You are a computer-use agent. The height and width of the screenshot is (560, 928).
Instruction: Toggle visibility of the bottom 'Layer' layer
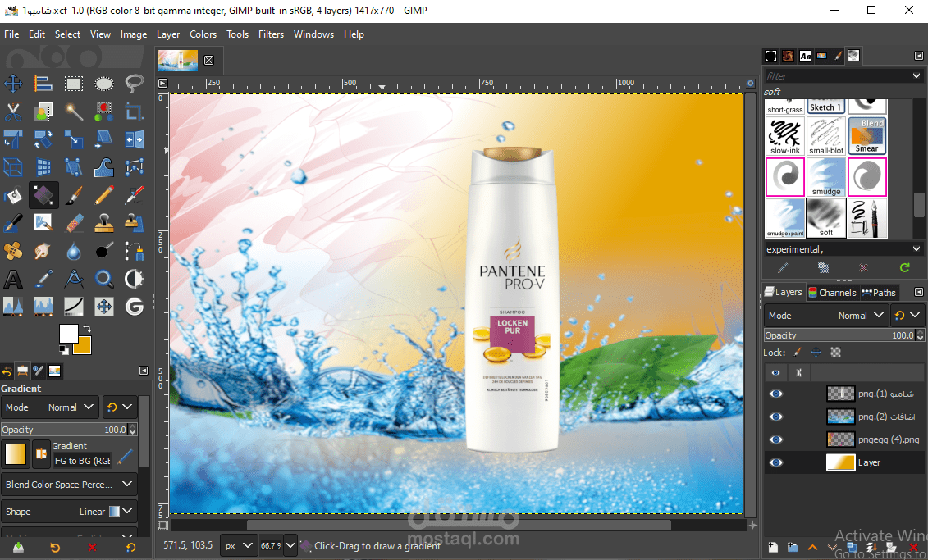click(x=776, y=462)
